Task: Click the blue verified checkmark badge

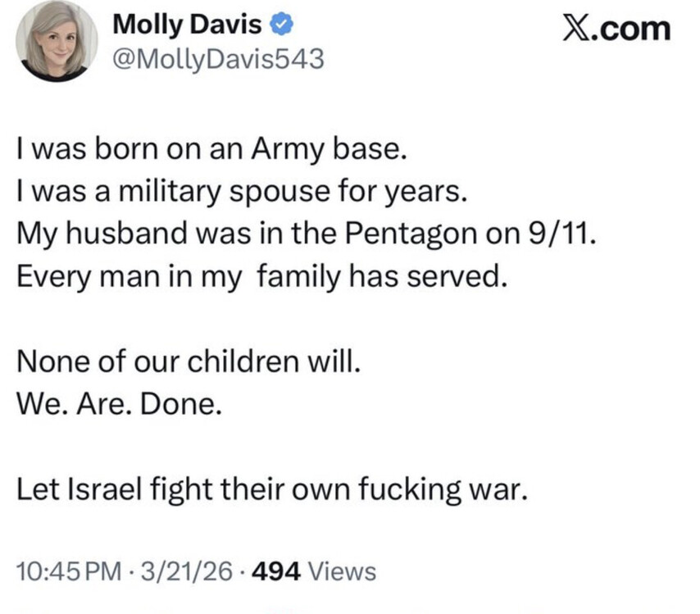Action: [x=281, y=25]
